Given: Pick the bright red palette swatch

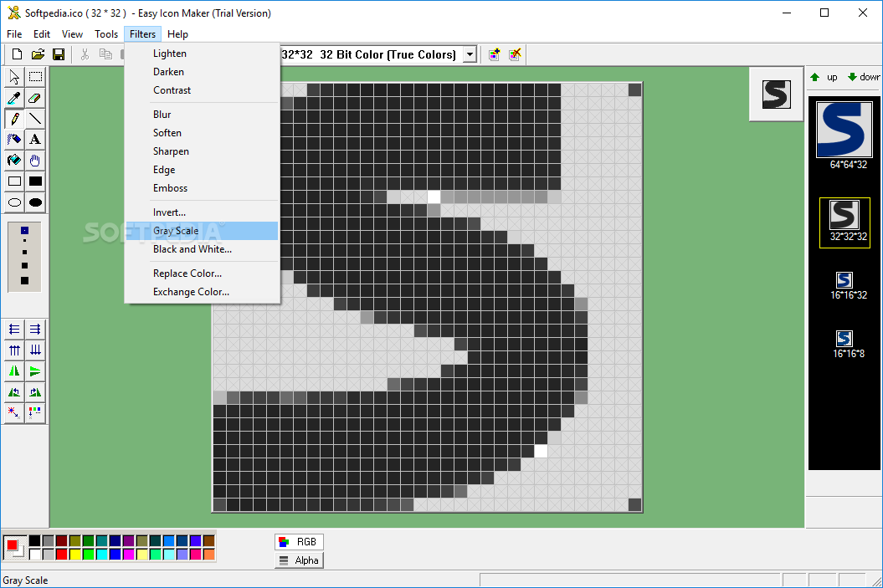Looking at the screenshot, I should (x=61, y=555).
